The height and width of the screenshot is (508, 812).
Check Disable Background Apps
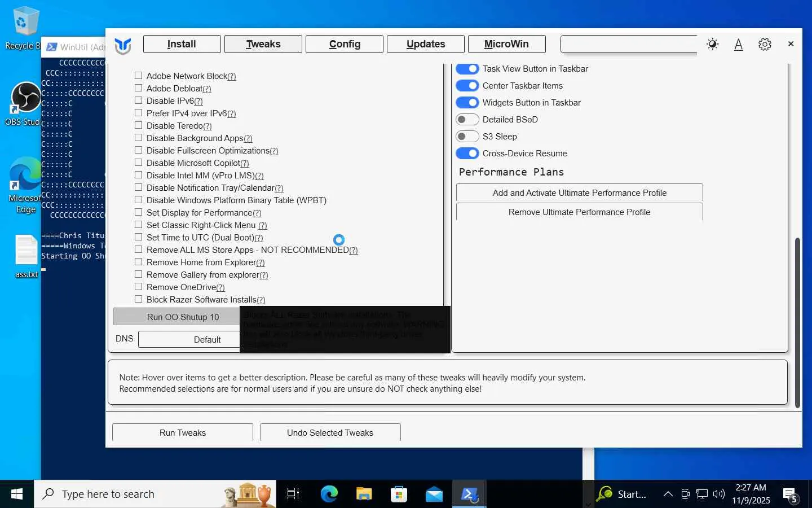(x=138, y=137)
